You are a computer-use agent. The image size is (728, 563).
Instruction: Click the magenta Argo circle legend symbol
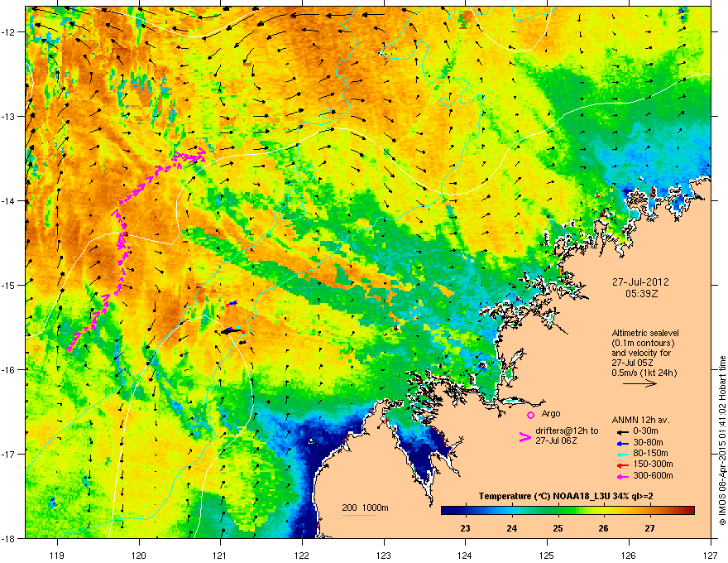[x=530, y=415]
